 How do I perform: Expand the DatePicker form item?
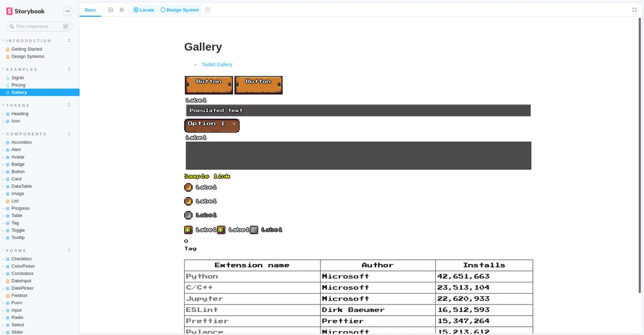click(23, 288)
